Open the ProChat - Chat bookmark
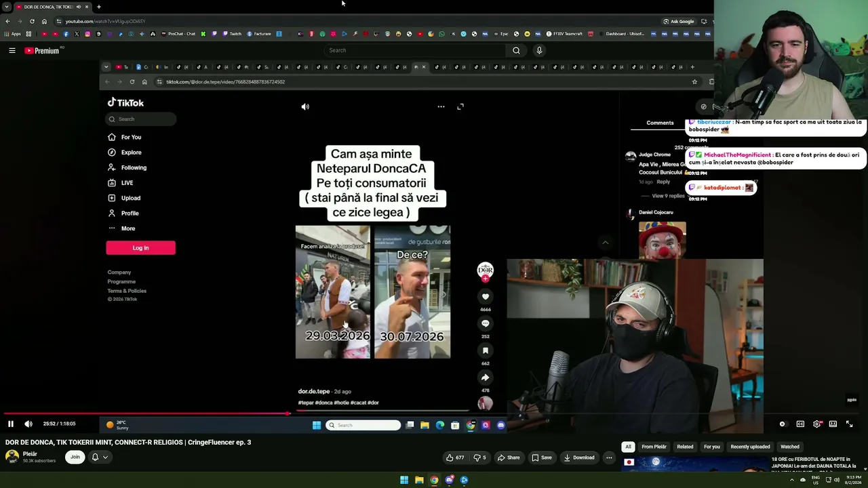 pyautogui.click(x=179, y=34)
